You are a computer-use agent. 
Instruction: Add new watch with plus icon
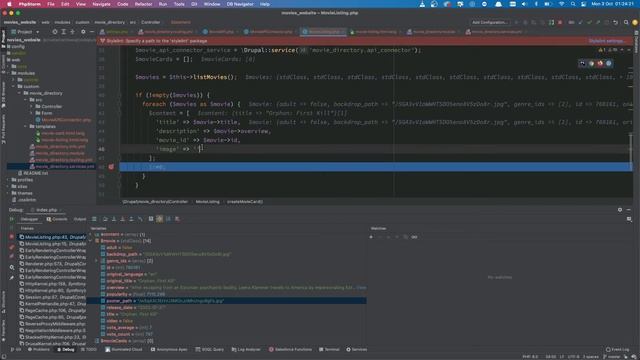[x=371, y=237]
